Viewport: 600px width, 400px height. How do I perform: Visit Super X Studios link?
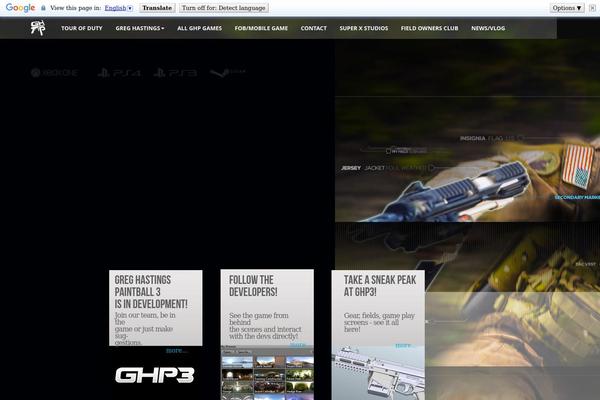pyautogui.click(x=364, y=28)
